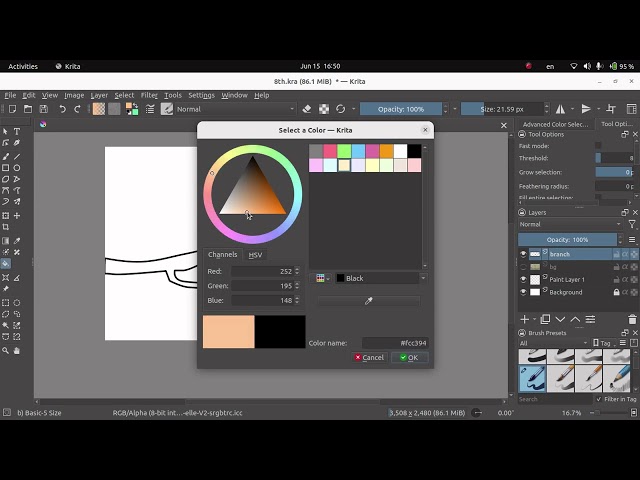Save the document from toolbar
This screenshot has height=480, width=640.
43,109
